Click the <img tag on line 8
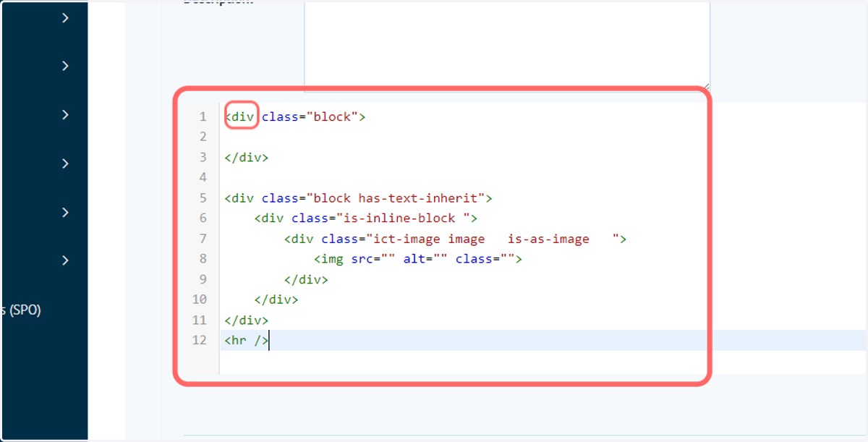This screenshot has width=868, height=442. click(328, 258)
